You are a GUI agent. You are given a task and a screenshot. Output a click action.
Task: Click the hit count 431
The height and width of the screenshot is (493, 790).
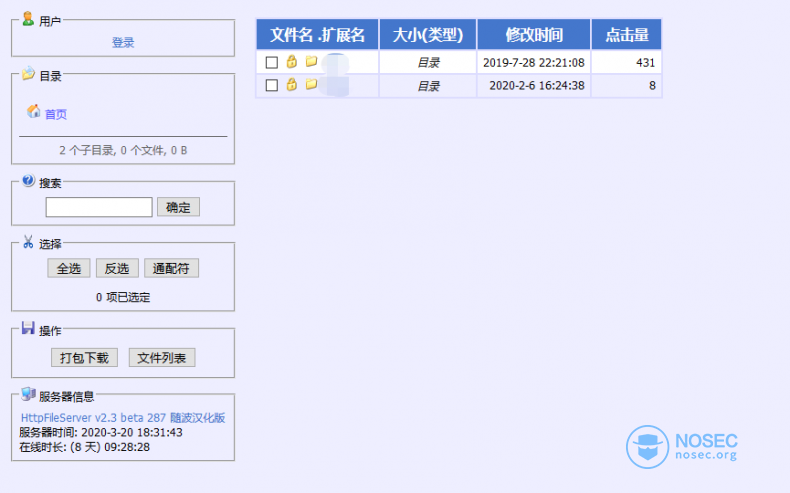645,62
